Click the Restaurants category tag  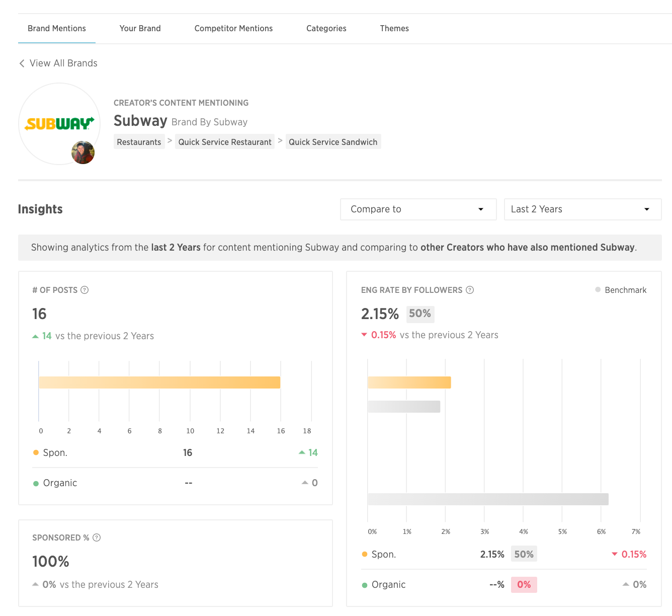[x=139, y=142]
